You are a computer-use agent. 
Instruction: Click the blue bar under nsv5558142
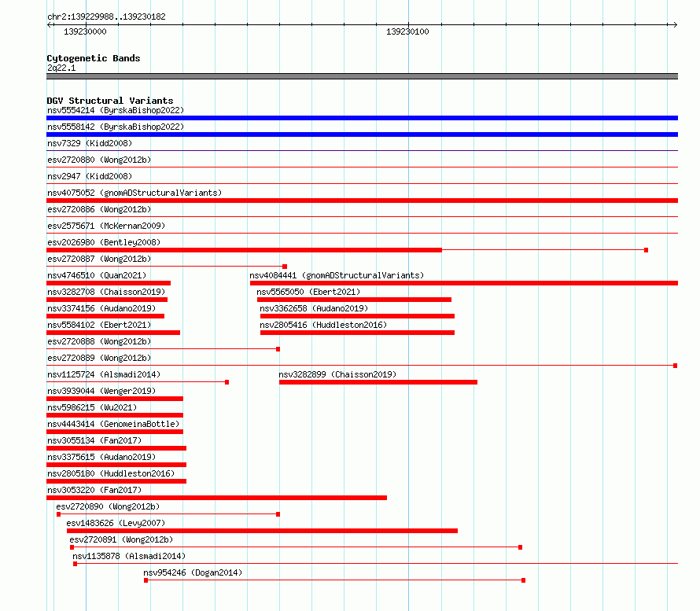tap(362, 134)
